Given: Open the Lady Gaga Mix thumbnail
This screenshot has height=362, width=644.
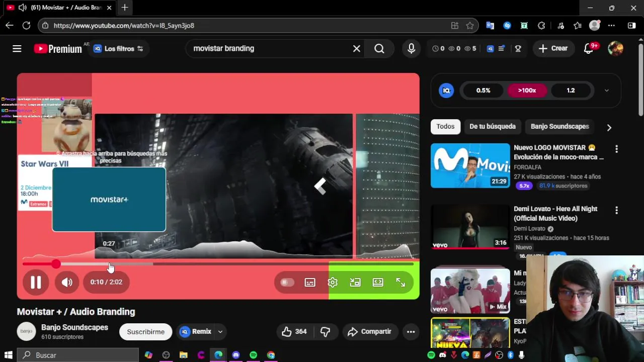Looking at the screenshot, I should click(x=470, y=291).
